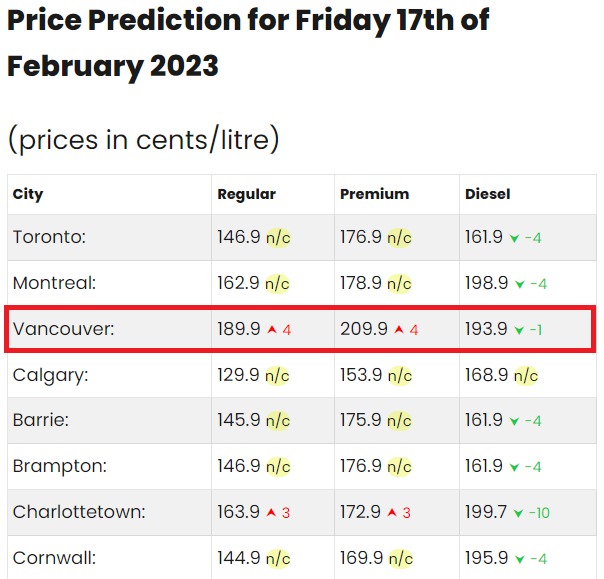Click the red up arrow beside Vancouver regular price
Viewport: 604px width, 579px height.
272,329
